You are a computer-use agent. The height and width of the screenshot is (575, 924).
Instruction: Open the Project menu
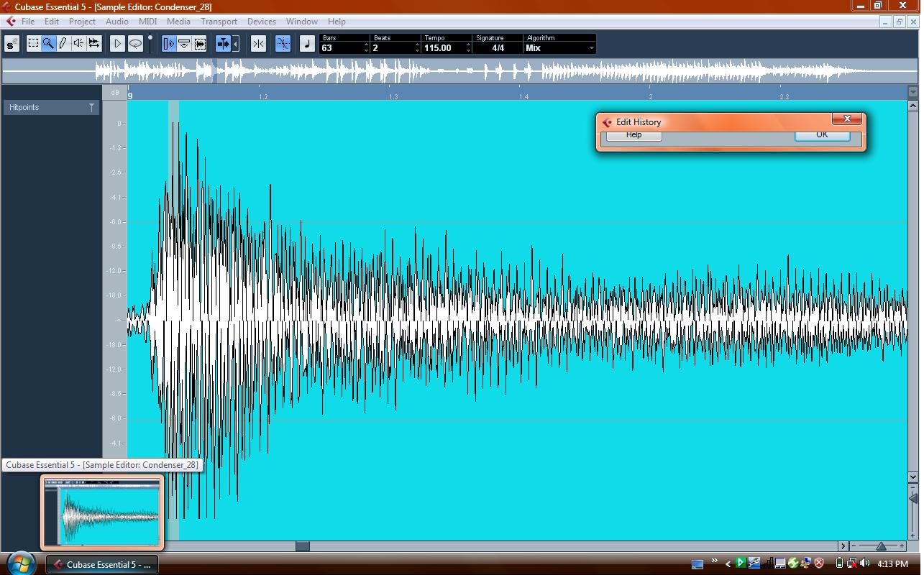pos(82,22)
